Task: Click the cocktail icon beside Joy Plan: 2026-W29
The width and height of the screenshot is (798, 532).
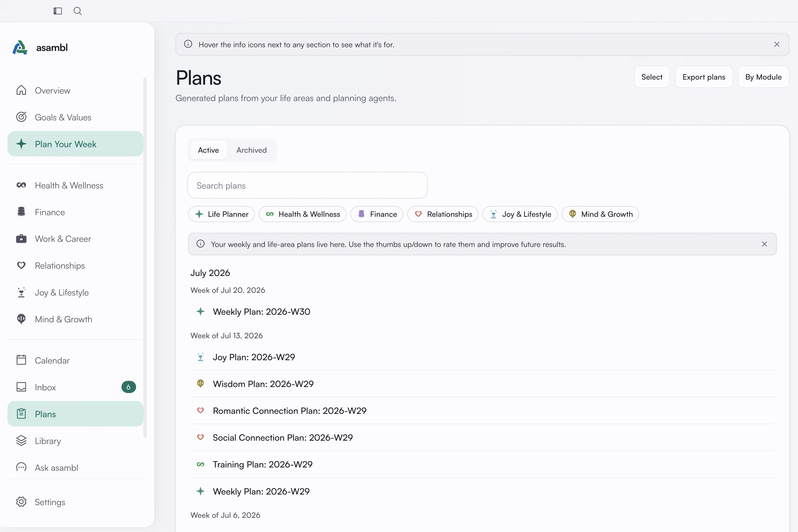Action: [x=201, y=357]
